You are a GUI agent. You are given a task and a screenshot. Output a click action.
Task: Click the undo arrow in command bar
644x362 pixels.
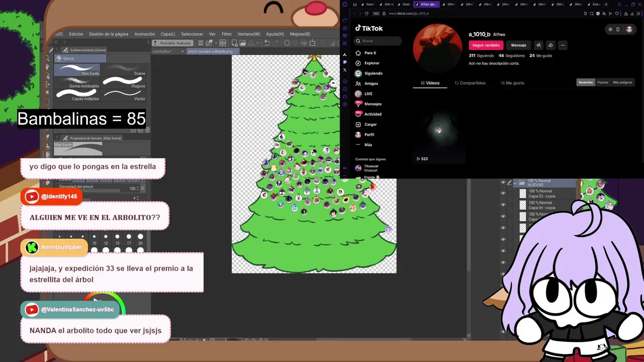click(267, 43)
